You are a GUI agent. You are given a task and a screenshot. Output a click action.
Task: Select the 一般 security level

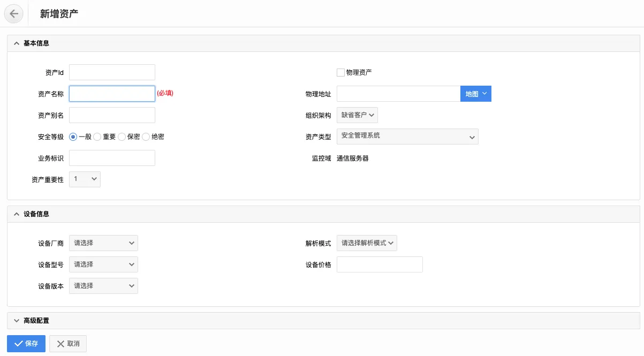pos(73,137)
